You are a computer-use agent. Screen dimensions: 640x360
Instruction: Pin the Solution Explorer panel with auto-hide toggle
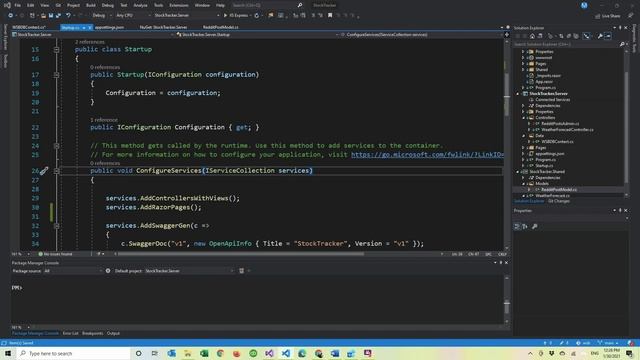620,28
